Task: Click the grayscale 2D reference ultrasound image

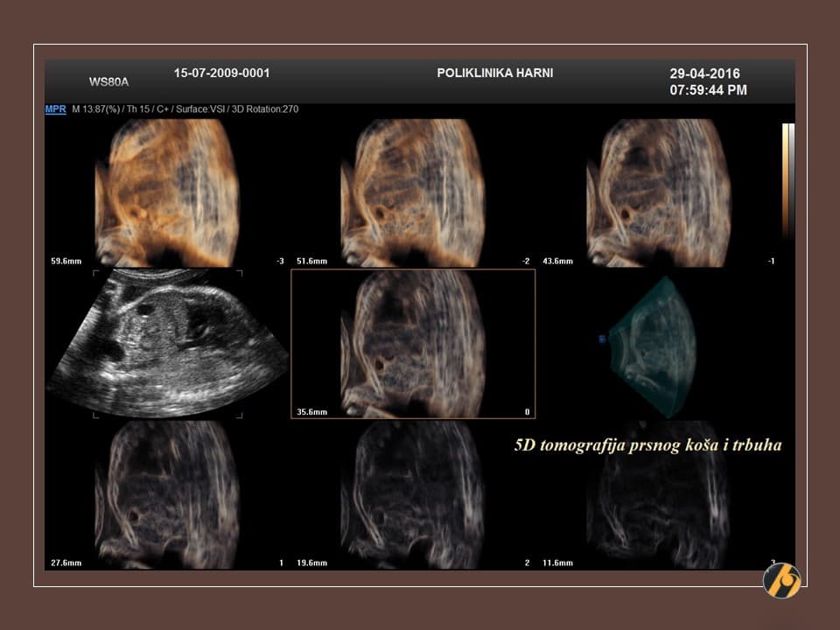Action: (168, 343)
